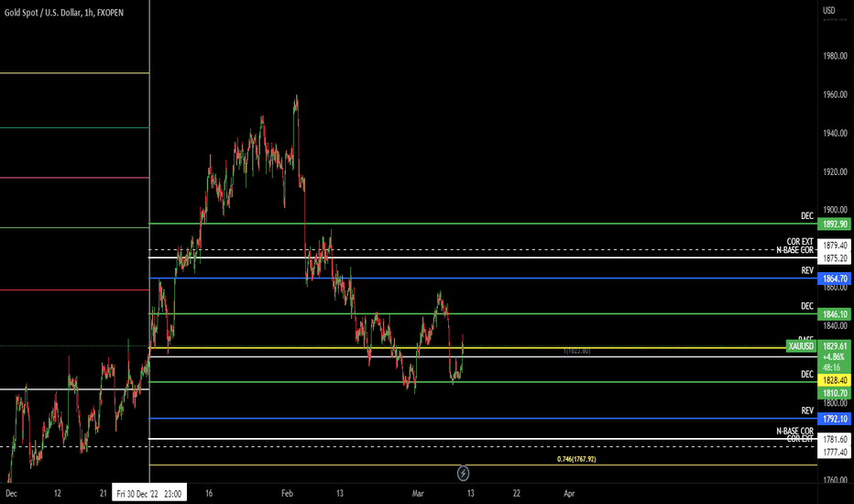This screenshot has height=504, width=854.
Task: Click the N-BASE COR label near 1875.20
Action: point(794,250)
